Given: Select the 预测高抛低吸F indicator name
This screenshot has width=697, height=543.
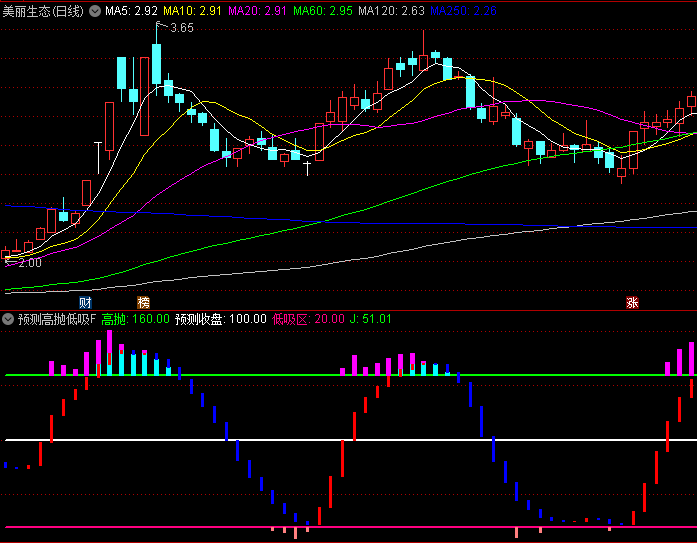Looking at the screenshot, I should point(57,319).
